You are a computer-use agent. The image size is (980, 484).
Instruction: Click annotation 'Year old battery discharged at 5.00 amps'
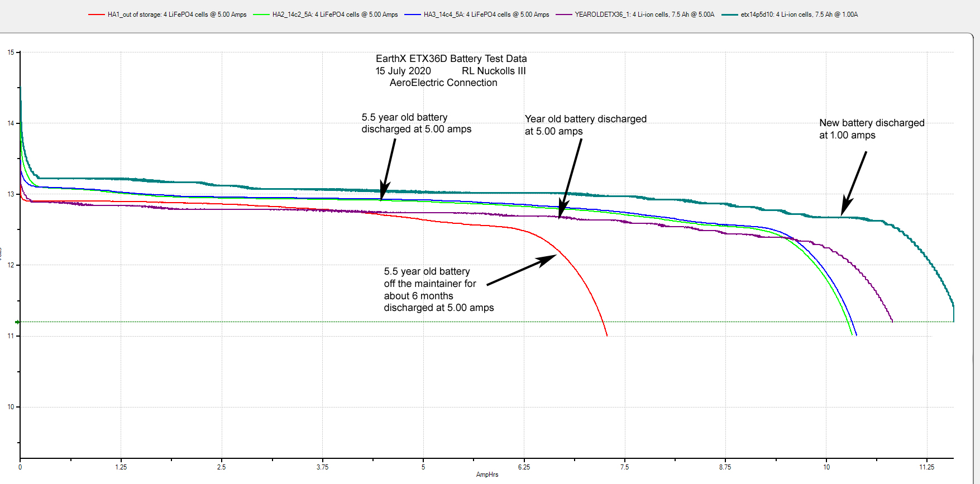[x=585, y=125]
